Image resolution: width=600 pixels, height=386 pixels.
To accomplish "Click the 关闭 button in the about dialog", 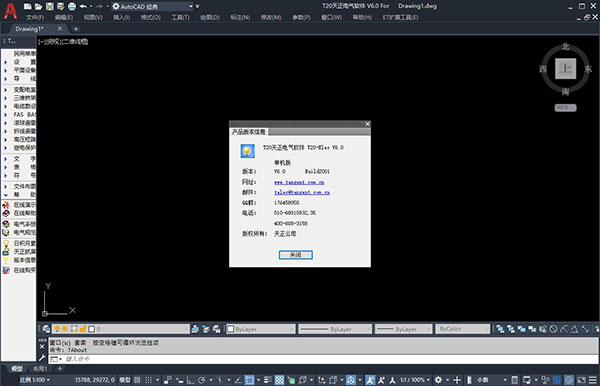I will click(x=295, y=255).
